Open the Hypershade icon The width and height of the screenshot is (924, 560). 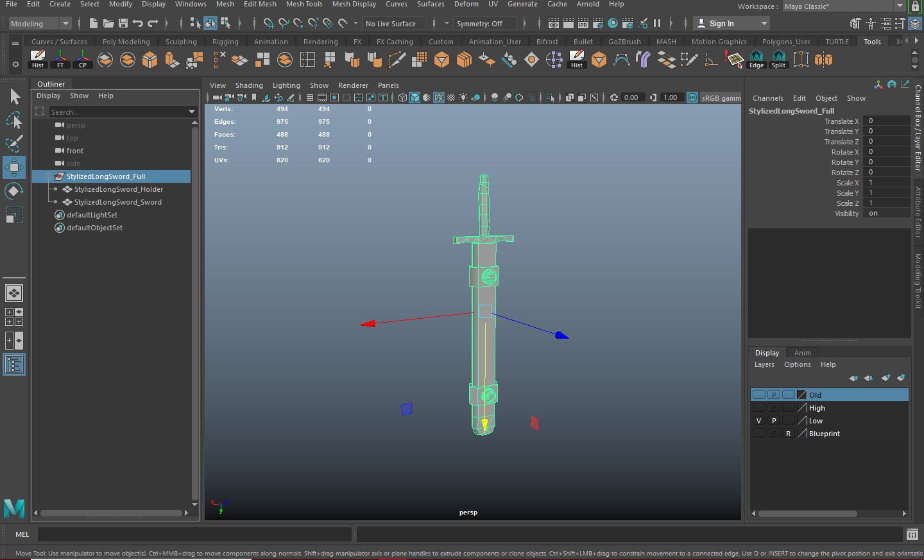tap(613, 23)
